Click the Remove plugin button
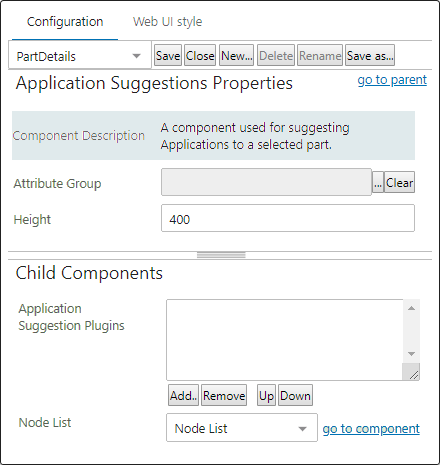This screenshot has width=440, height=465. (224, 395)
